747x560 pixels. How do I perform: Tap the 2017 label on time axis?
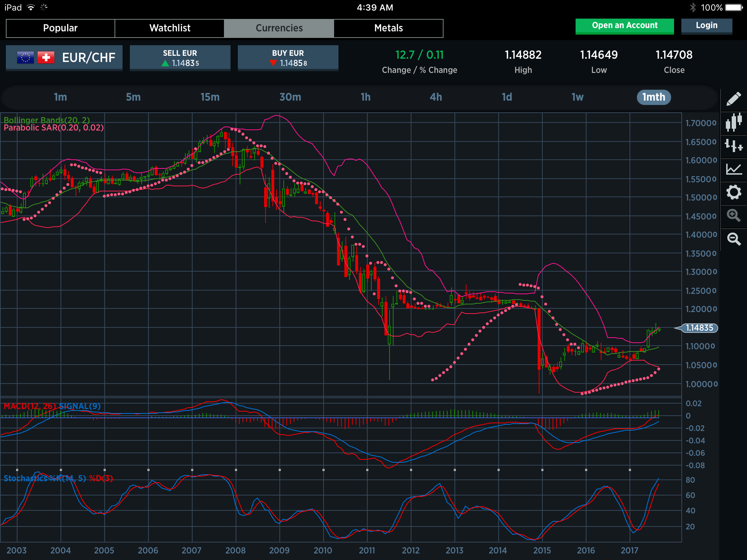click(x=630, y=550)
